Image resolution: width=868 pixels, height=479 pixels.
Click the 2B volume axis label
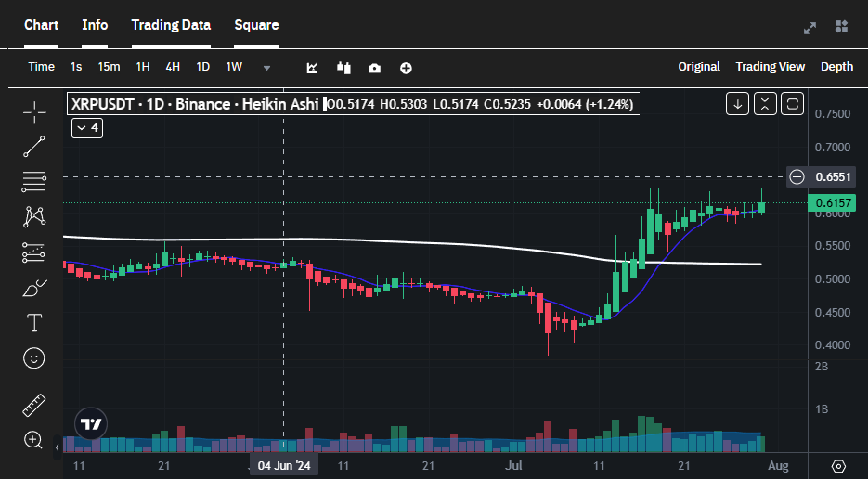coord(822,366)
